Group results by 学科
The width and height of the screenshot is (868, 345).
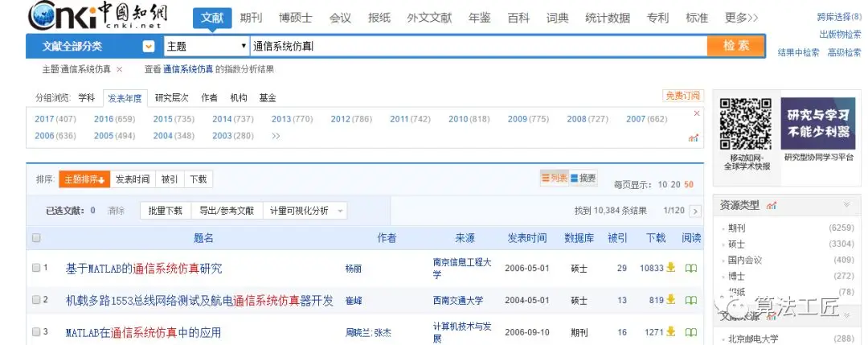point(86,98)
